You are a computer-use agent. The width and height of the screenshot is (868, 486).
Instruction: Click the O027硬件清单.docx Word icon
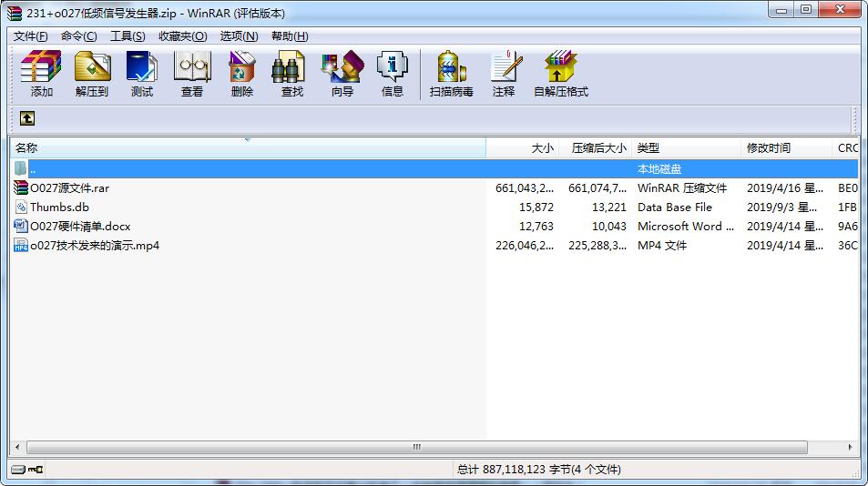tap(20, 226)
